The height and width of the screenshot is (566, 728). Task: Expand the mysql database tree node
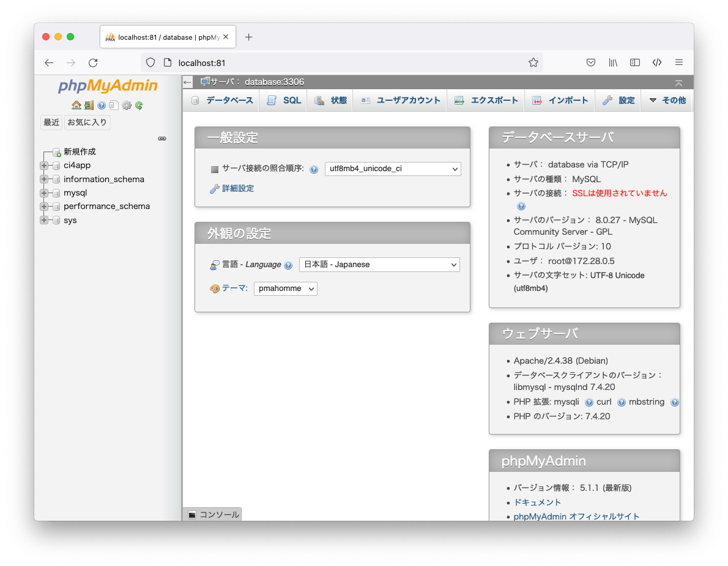pyautogui.click(x=44, y=193)
